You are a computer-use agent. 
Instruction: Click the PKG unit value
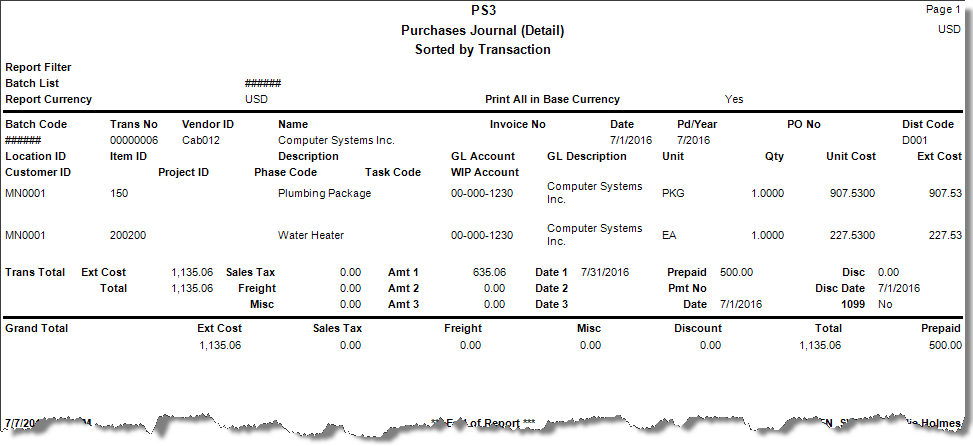(x=673, y=193)
